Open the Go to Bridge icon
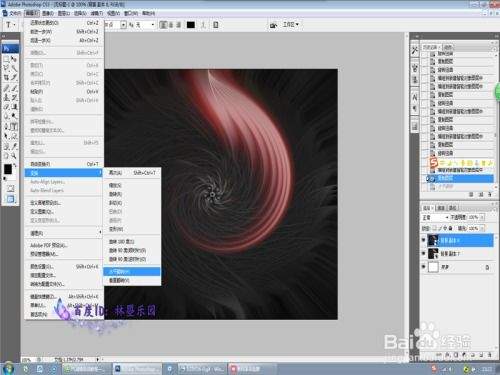This screenshot has height=375, width=500. [274, 25]
